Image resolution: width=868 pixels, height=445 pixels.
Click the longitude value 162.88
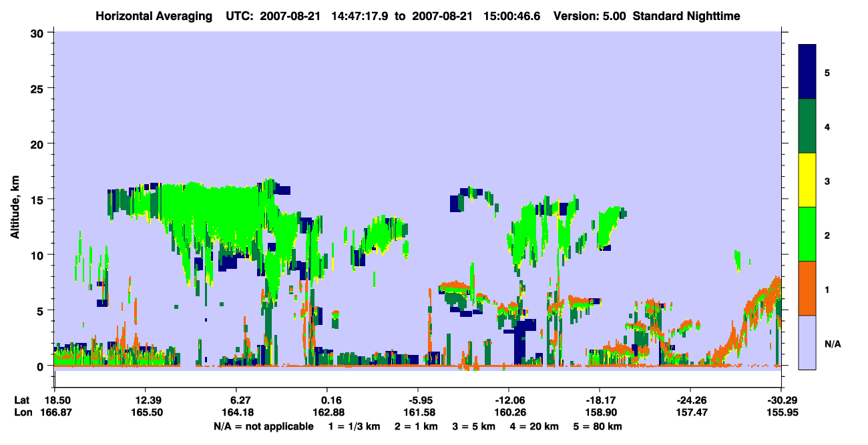[329, 412]
